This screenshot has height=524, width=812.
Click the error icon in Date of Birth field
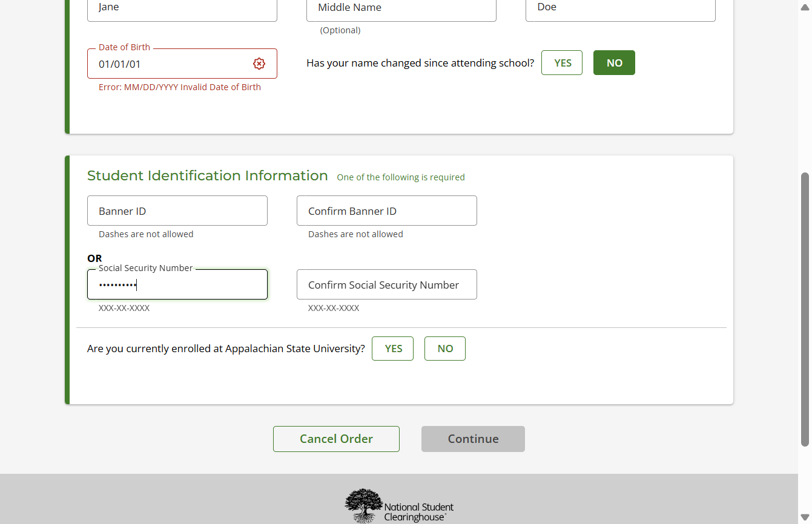pyautogui.click(x=259, y=64)
